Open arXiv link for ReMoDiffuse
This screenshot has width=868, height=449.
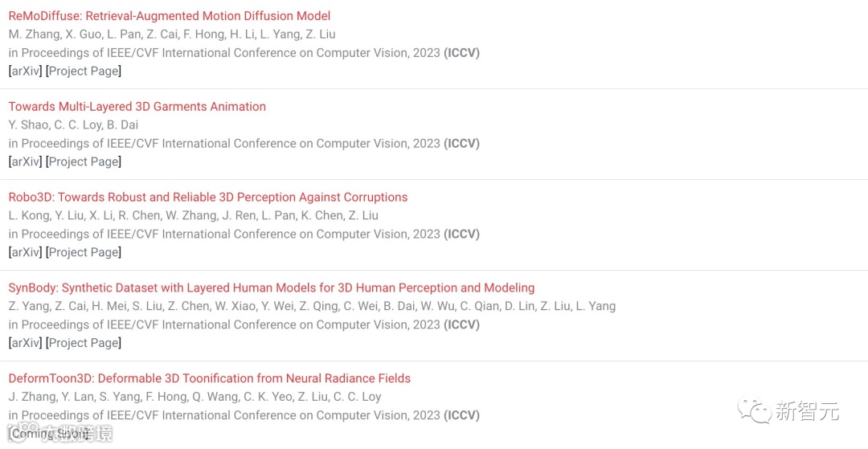pyautogui.click(x=25, y=71)
